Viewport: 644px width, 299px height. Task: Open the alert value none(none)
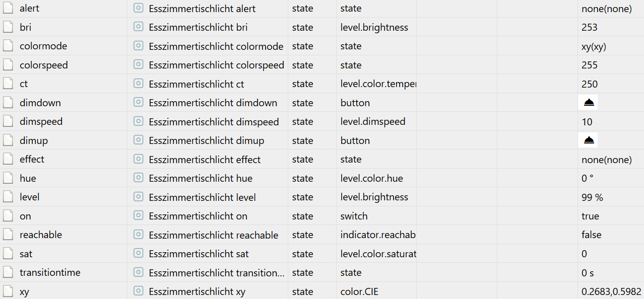tap(606, 9)
